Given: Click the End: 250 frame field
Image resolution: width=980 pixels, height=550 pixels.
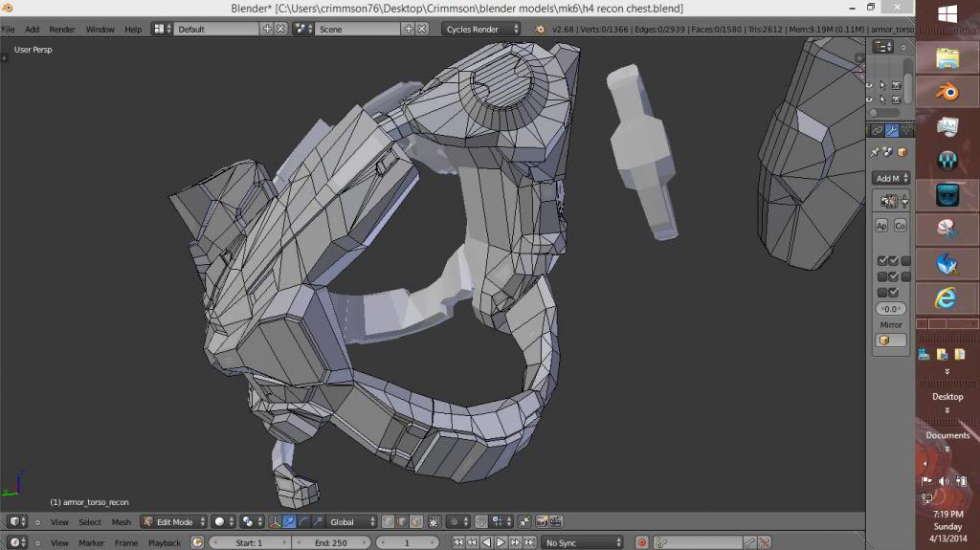Looking at the screenshot, I should (x=329, y=543).
